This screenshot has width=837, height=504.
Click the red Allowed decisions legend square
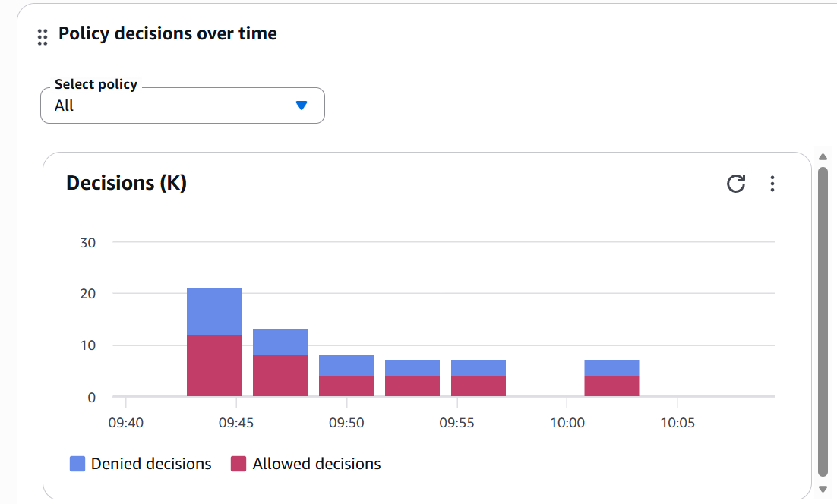238,463
